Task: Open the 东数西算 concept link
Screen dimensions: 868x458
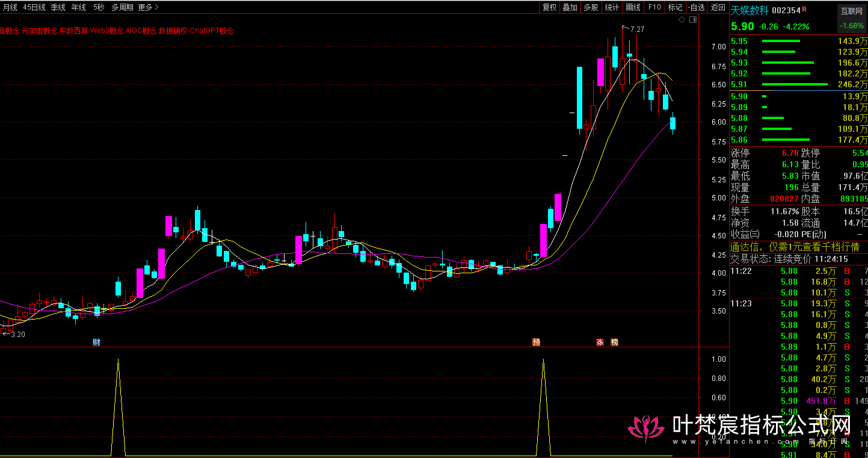Action: tap(73, 31)
